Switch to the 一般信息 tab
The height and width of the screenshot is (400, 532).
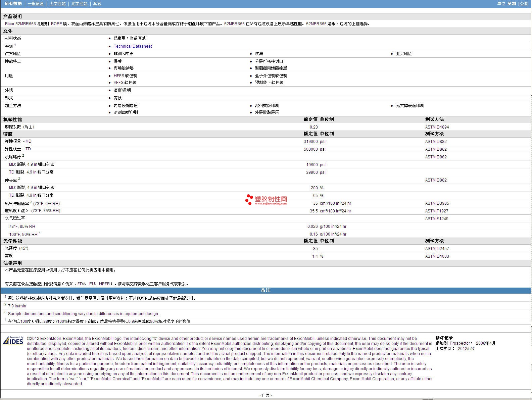pyautogui.click(x=36, y=4)
